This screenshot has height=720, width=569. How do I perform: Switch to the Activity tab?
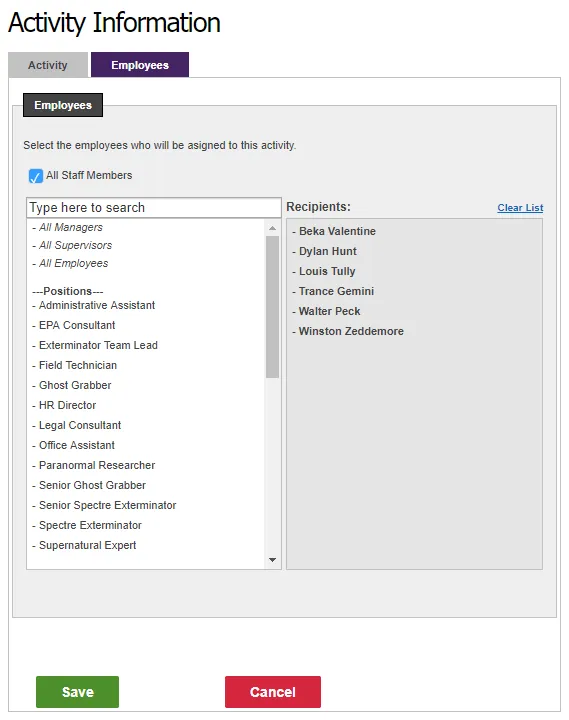click(x=48, y=65)
